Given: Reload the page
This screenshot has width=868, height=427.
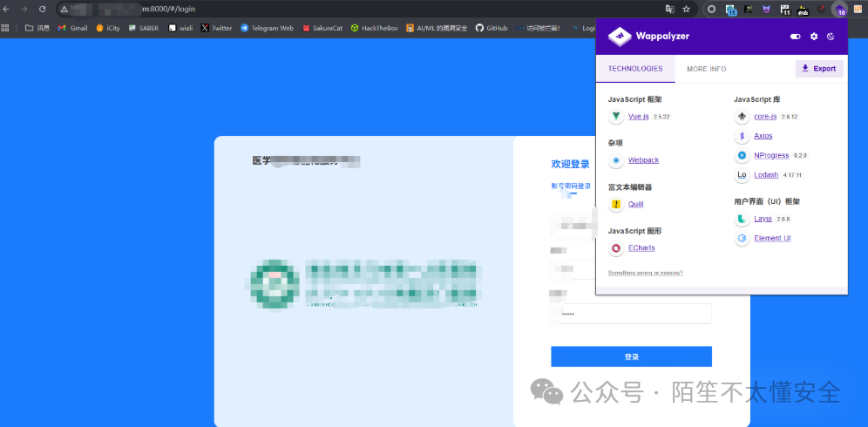Looking at the screenshot, I should pos(42,9).
